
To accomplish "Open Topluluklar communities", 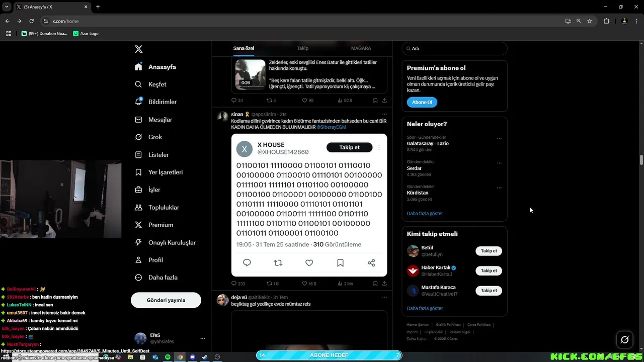I will point(156,207).
